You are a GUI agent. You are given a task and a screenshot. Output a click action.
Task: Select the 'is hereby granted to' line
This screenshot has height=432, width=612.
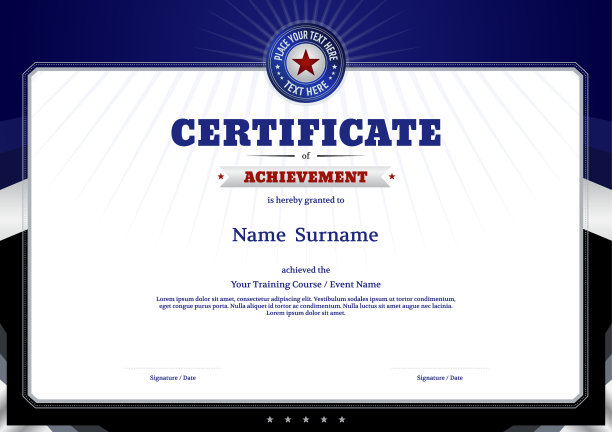pyautogui.click(x=306, y=200)
